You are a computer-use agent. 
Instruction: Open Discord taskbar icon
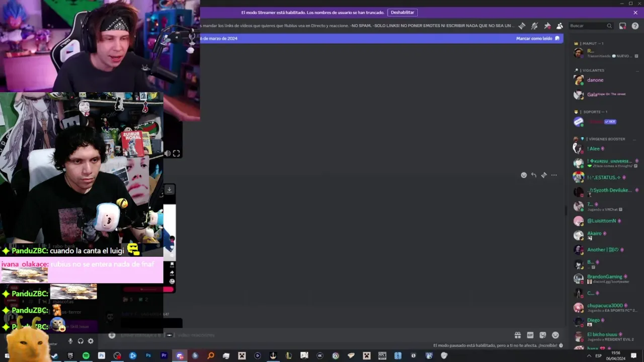click(180, 355)
